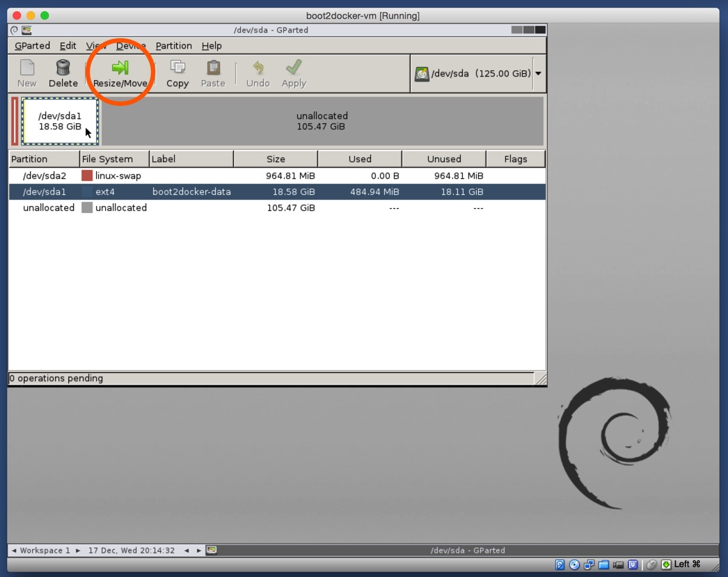Click the VirtualBox optical disc status icon
Screen dimensions: 728x577
coord(574,564)
